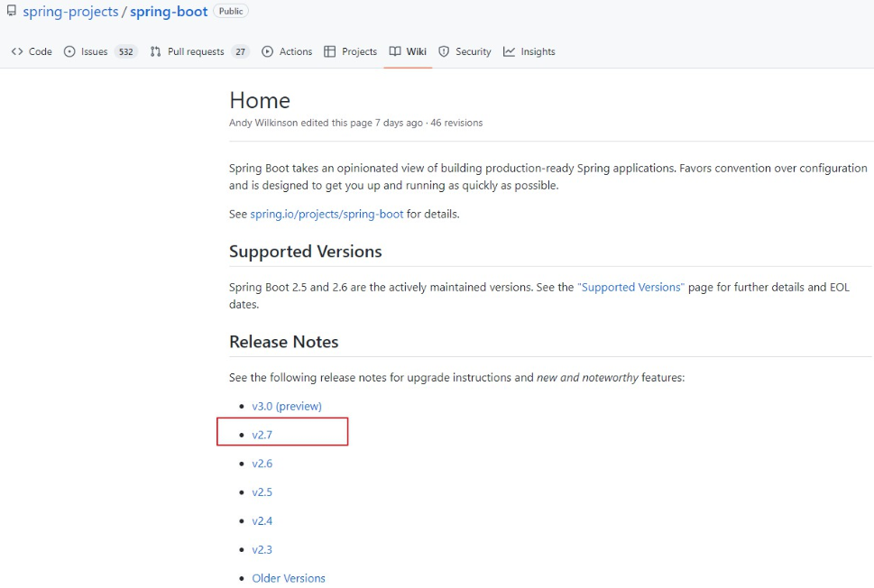Image resolution: width=874 pixels, height=588 pixels.
Task: Open v2.7 release notes
Action: (x=262, y=435)
